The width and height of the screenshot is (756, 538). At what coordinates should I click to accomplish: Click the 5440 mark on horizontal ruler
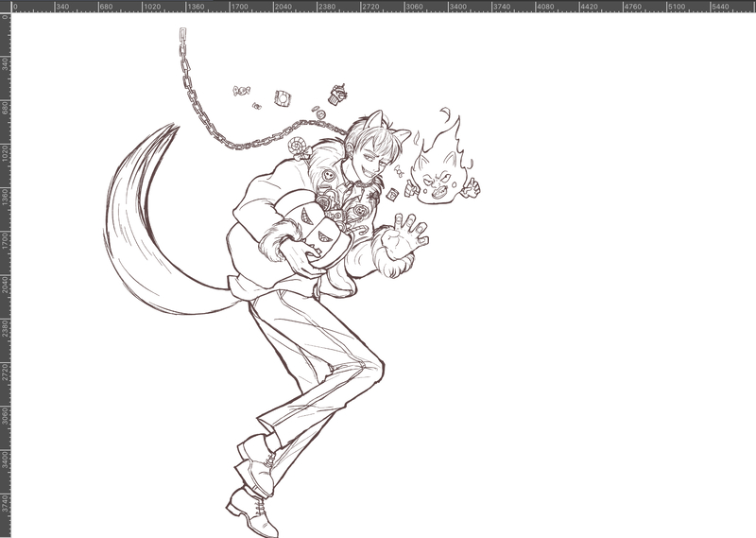(720, 8)
